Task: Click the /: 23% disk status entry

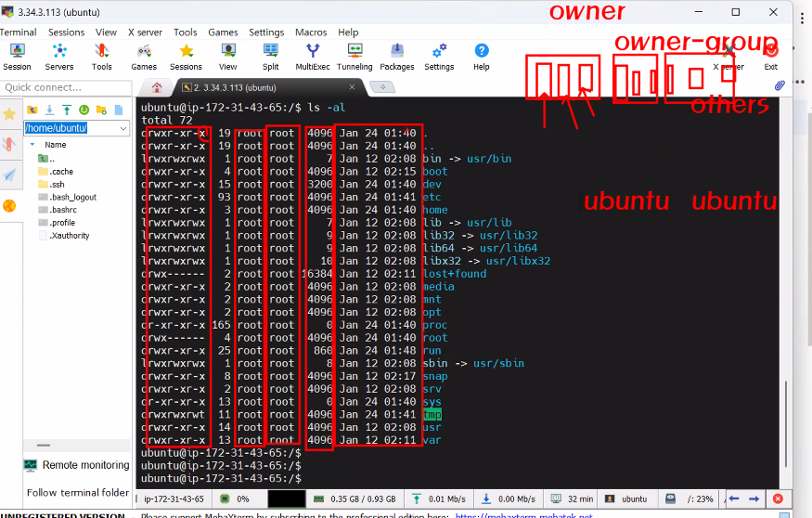Action: click(690, 499)
